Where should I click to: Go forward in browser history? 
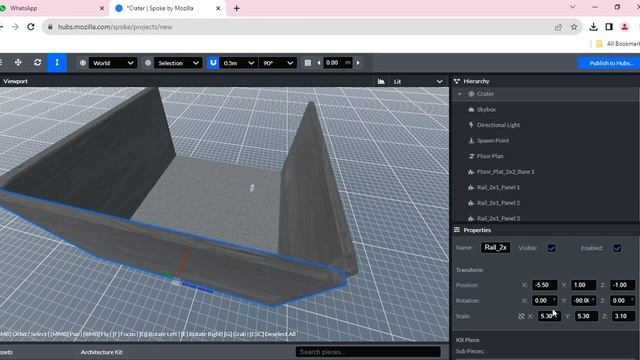(x=15, y=27)
